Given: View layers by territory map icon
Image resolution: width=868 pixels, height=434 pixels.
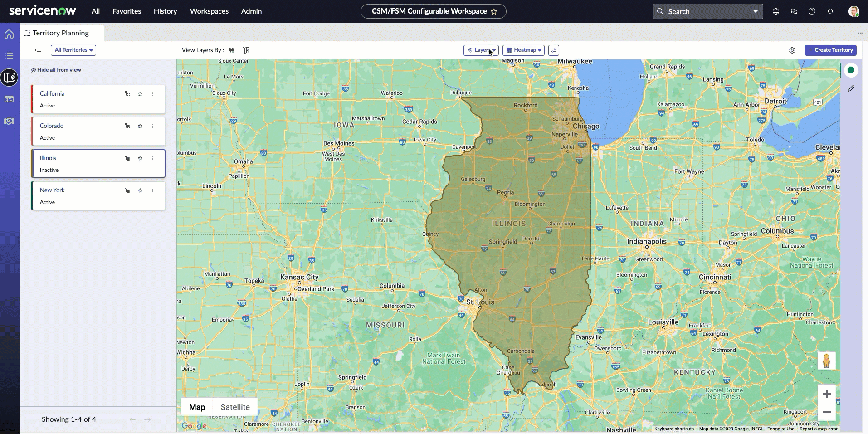Looking at the screenshot, I should (246, 50).
